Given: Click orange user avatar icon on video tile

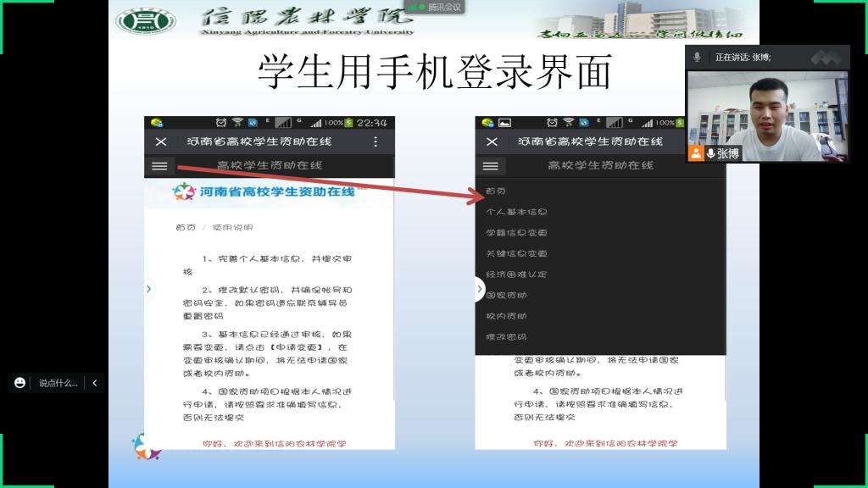Looking at the screenshot, I should pos(696,153).
